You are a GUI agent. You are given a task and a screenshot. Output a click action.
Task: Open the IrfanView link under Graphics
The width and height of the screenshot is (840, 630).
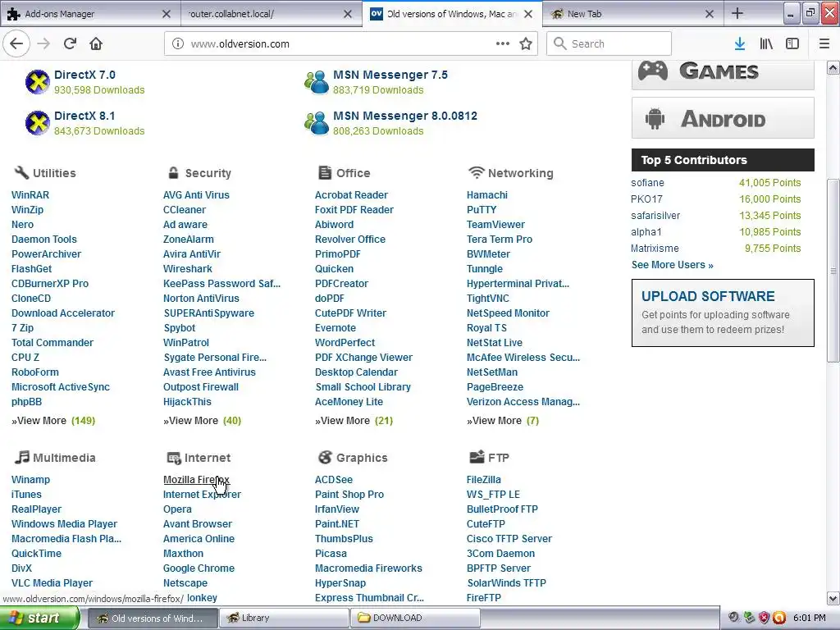coord(336,509)
